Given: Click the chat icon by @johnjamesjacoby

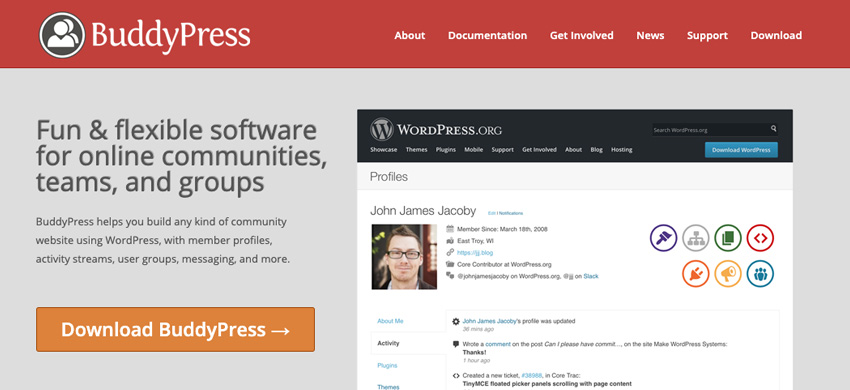Looking at the screenshot, I should 450,276.
